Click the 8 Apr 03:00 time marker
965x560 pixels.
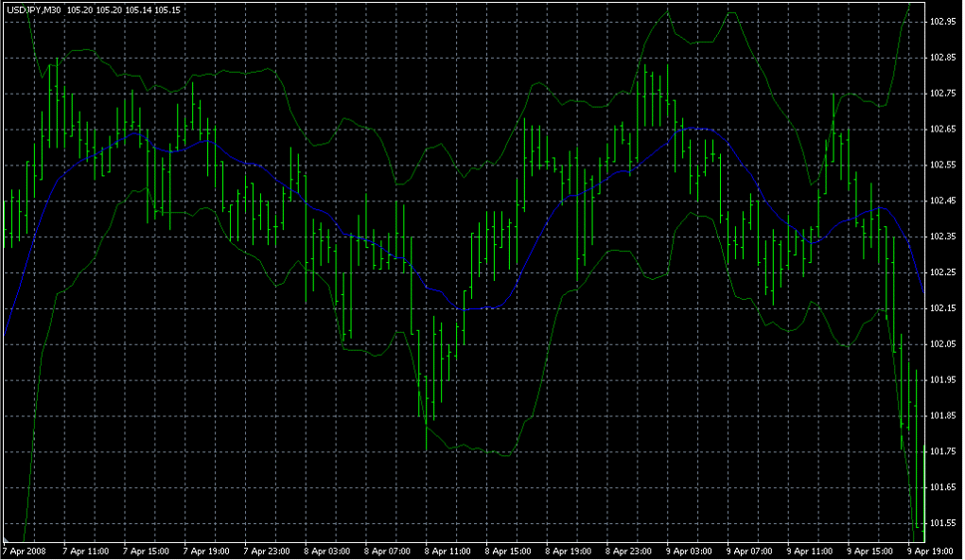[x=327, y=551]
